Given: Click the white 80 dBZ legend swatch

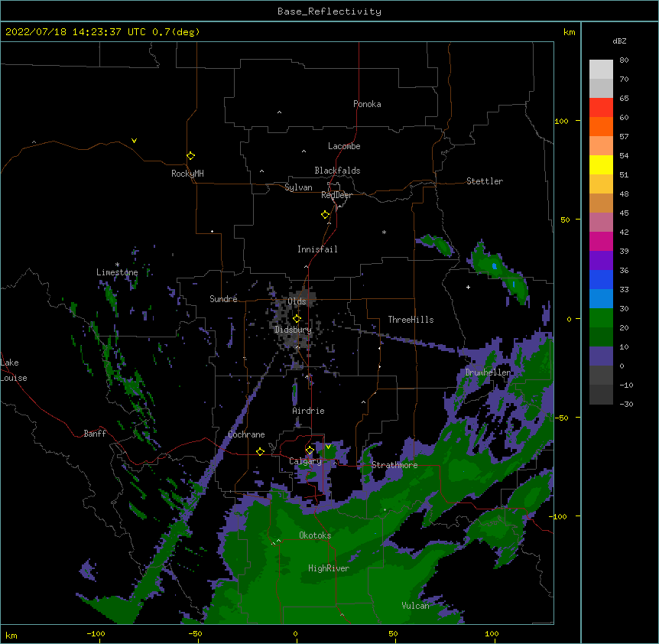Looking at the screenshot, I should pyautogui.click(x=601, y=70).
